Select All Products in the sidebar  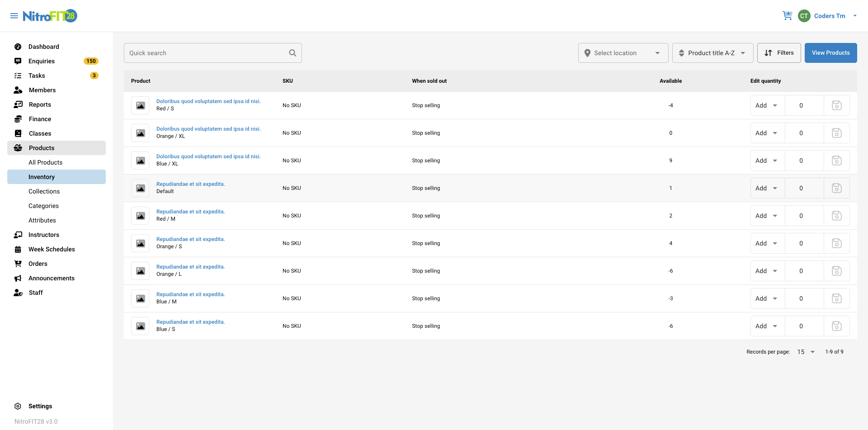click(x=45, y=162)
